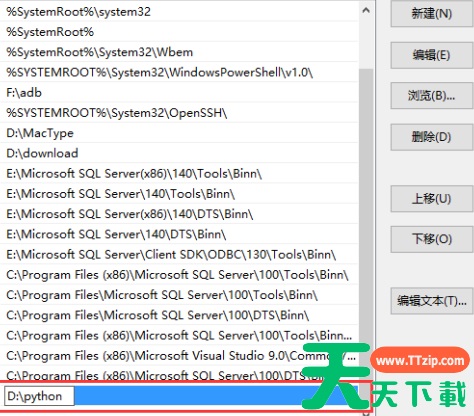
Task: Select the System32\OpenSSH\ path entry
Action: tap(179, 113)
